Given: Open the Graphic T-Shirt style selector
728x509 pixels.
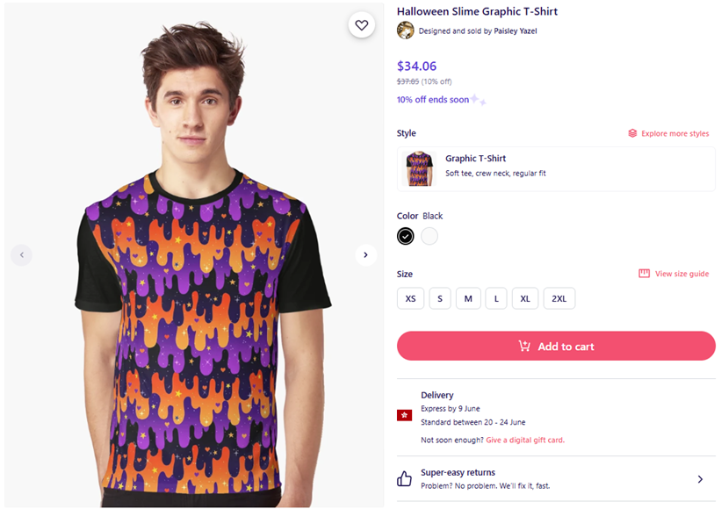Looking at the screenshot, I should click(x=556, y=169).
